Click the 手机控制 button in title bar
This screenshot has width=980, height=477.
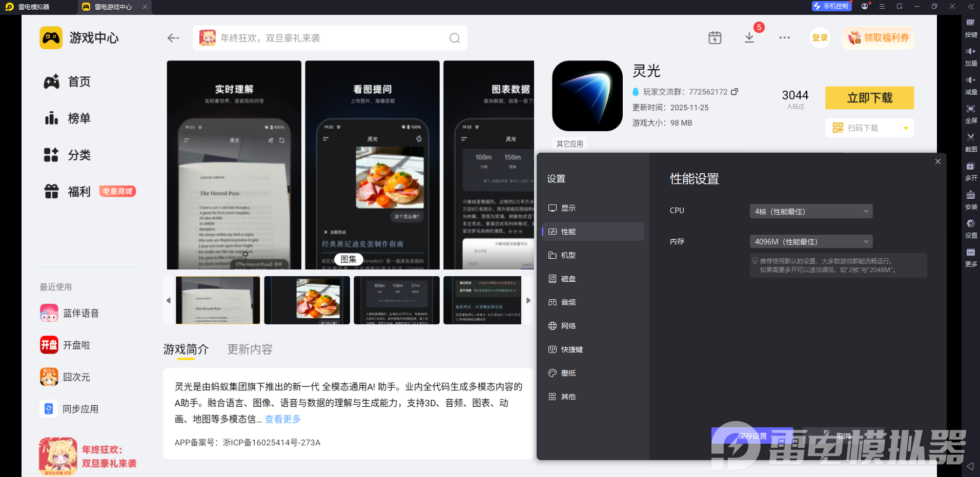click(831, 6)
